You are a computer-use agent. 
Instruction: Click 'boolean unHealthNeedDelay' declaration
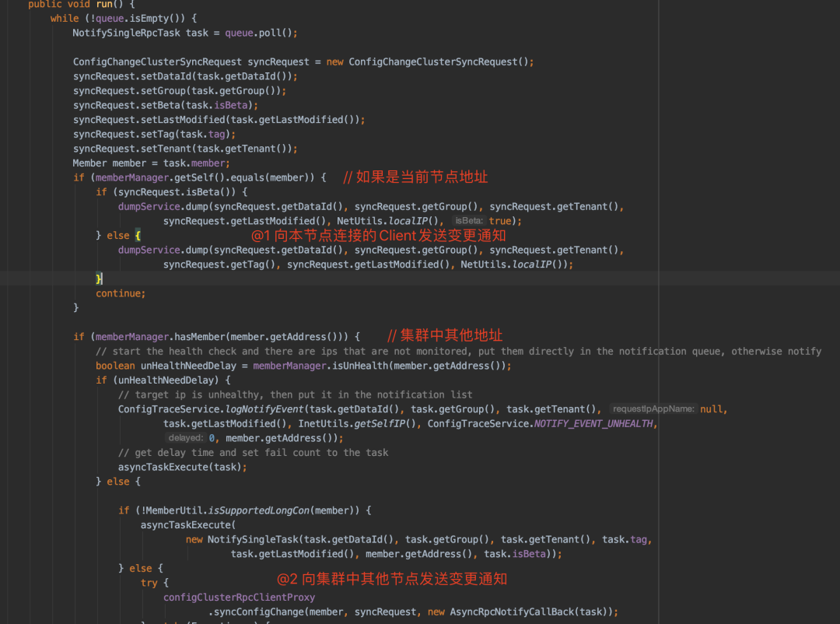(x=166, y=366)
